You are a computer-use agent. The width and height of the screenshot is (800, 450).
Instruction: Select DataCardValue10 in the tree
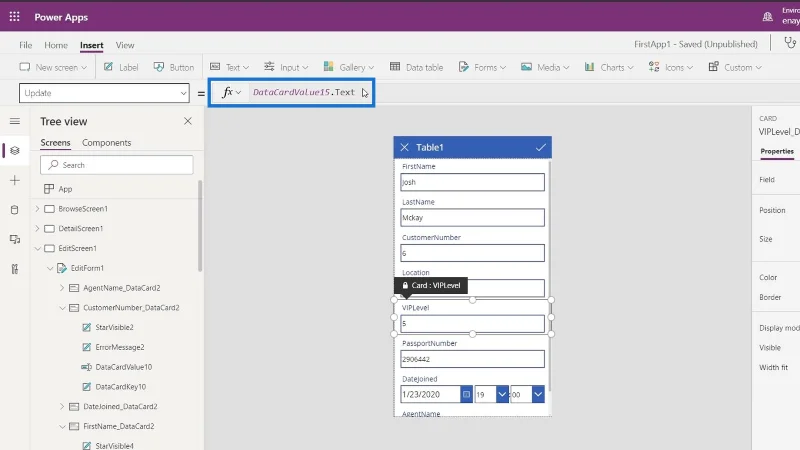pos(123,367)
